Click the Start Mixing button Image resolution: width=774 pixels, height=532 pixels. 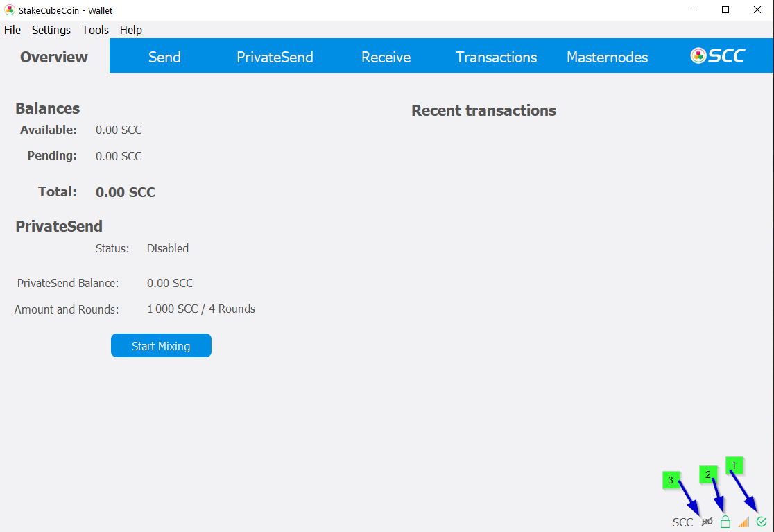161,345
